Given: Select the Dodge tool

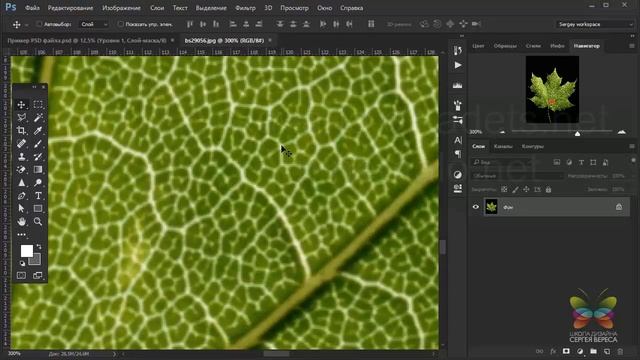Looking at the screenshot, I should pyautogui.click(x=38, y=183).
